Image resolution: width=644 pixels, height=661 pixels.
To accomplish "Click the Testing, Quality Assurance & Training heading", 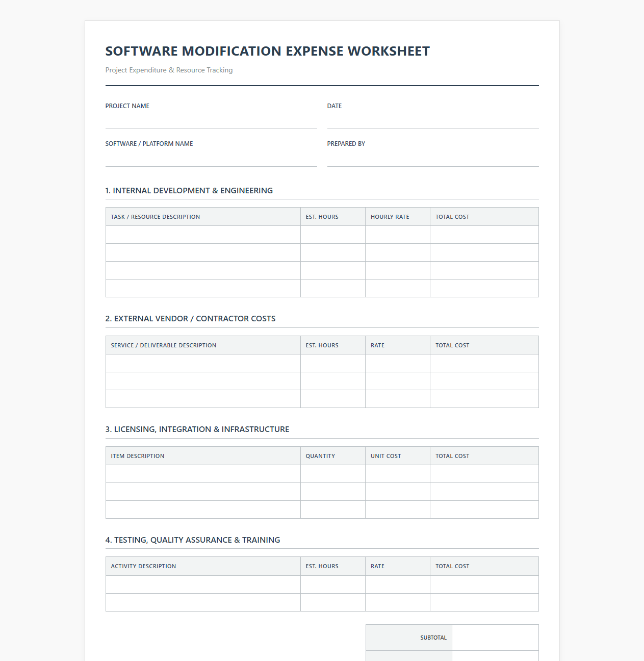I will point(193,540).
